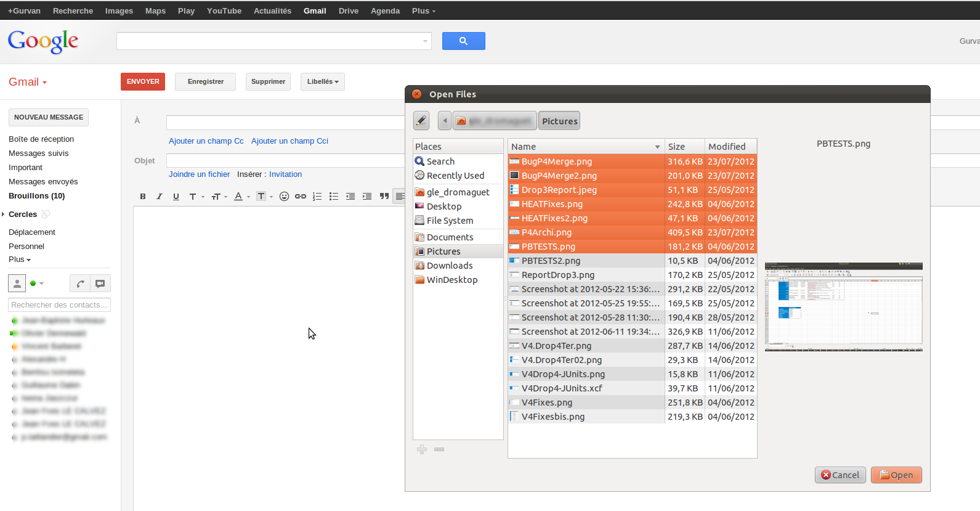Select file PBTESTS.png in list

[633, 247]
